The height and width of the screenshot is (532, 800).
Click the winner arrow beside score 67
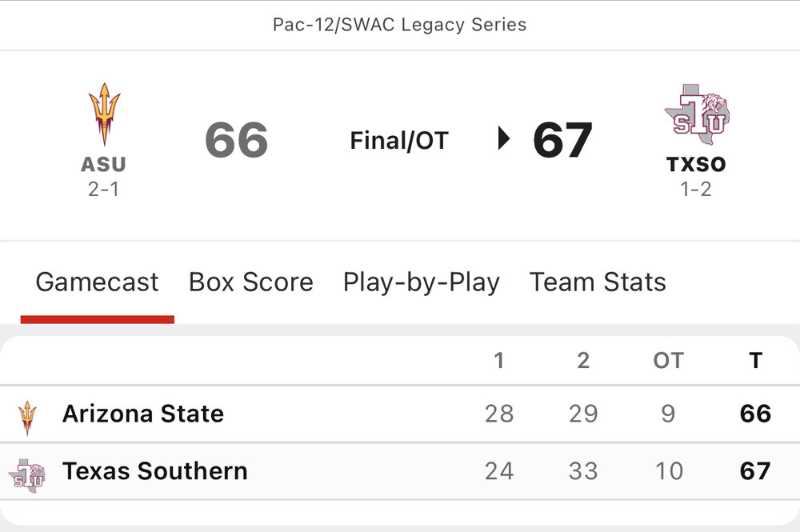coord(504,139)
